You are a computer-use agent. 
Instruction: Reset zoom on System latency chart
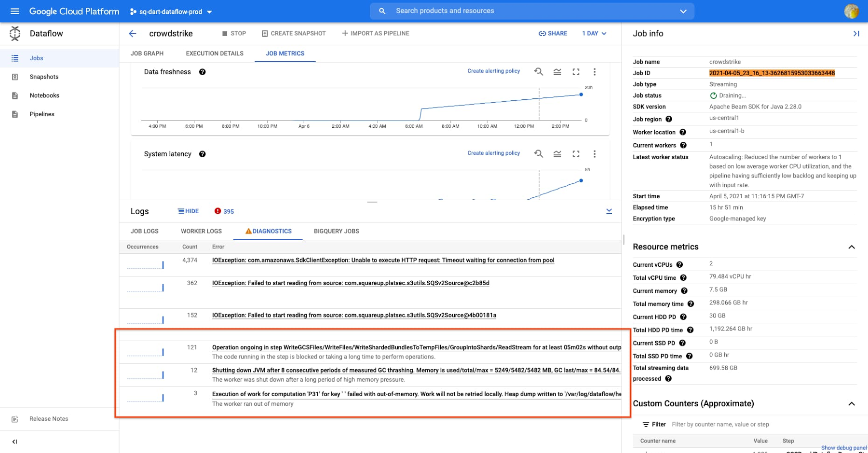[539, 153]
